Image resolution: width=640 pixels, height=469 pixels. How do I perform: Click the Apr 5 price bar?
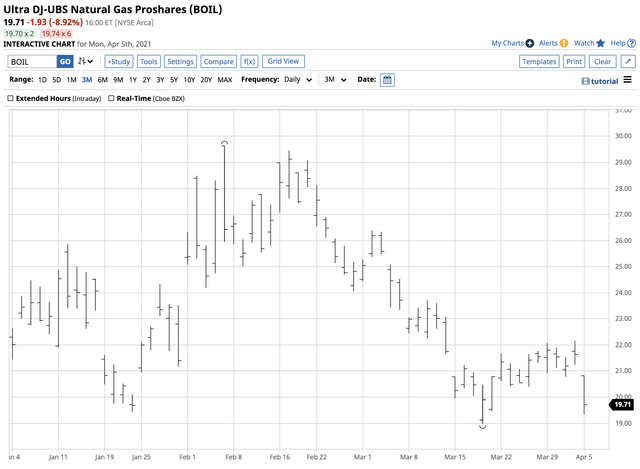point(584,395)
